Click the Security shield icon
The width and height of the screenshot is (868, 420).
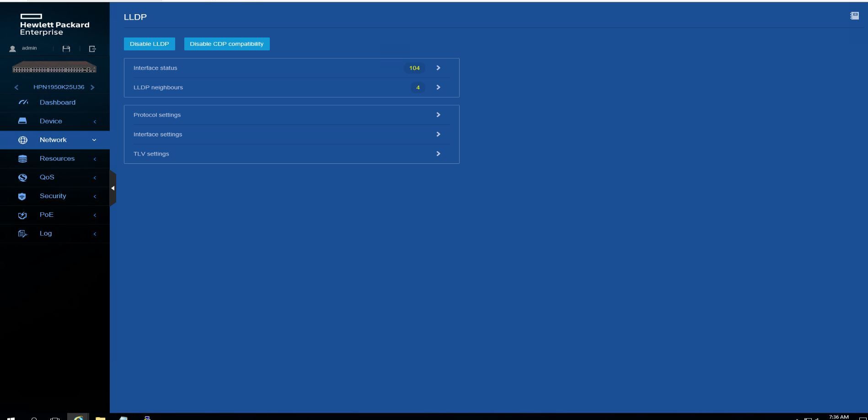(22, 196)
